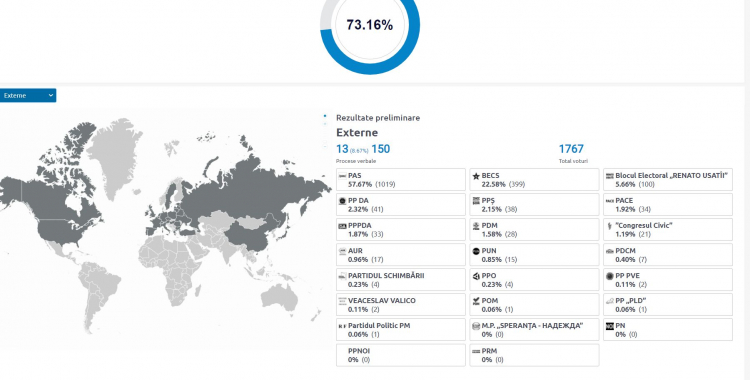Select the PPO party icon
This screenshot has height=380, width=750.
475,276
